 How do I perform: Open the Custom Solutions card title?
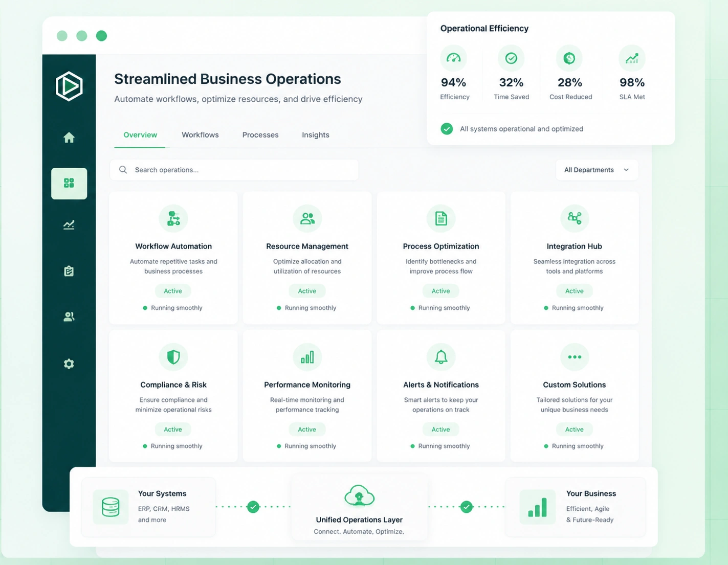574,385
